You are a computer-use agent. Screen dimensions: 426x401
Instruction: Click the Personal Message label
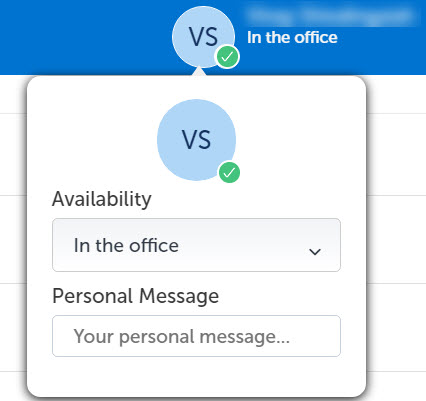[x=136, y=296]
